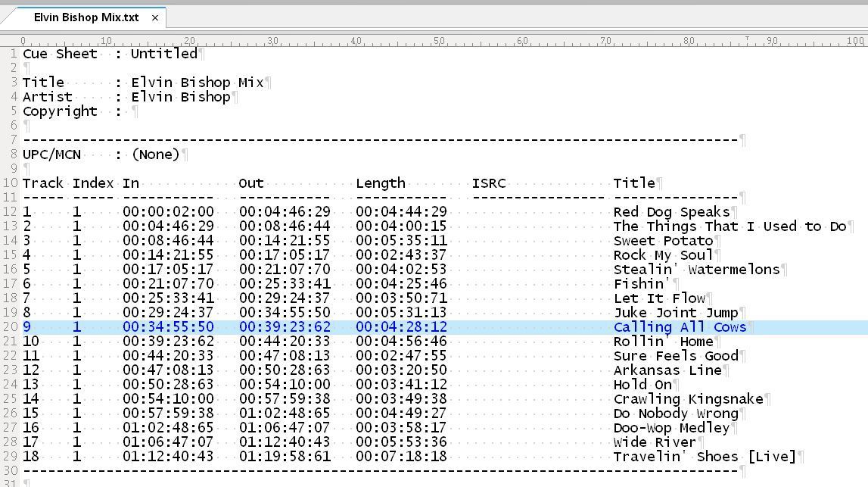Screen dimensions: 868x487
Task: Click the 'Hold On' title
Action: [642, 385]
